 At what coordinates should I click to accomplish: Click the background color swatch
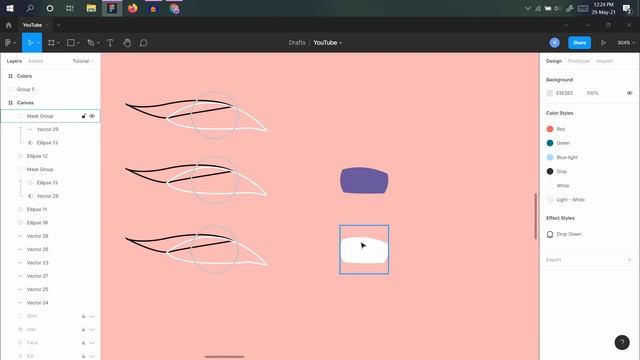[x=550, y=93]
